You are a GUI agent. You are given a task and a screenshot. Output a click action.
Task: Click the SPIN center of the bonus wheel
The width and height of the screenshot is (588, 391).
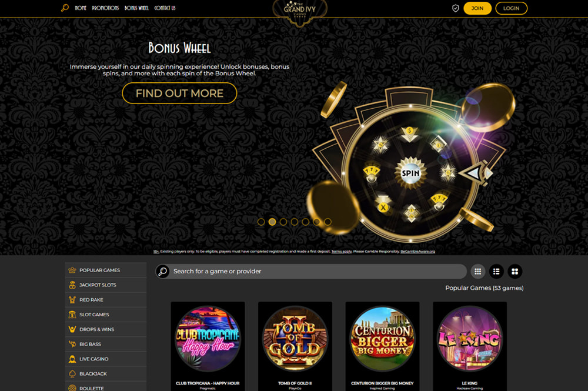click(x=410, y=173)
